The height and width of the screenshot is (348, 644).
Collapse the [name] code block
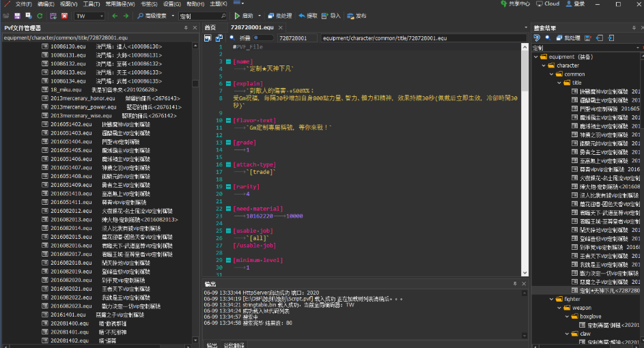pos(228,61)
